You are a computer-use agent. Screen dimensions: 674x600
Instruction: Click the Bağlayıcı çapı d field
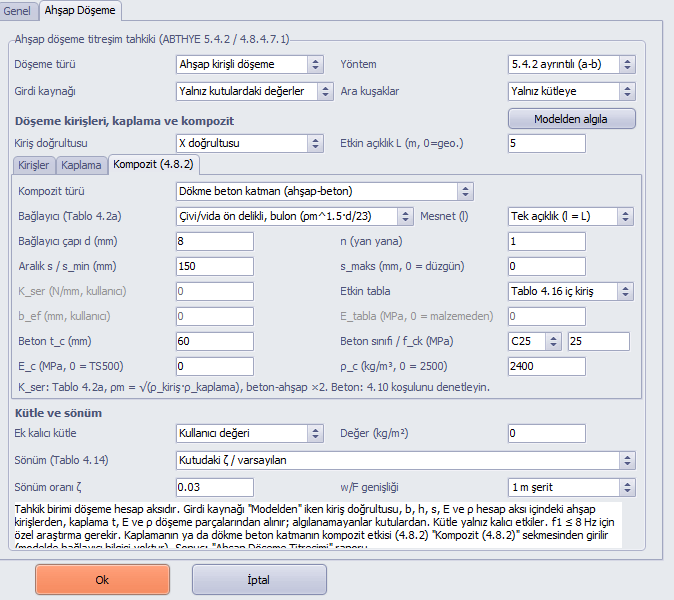(x=214, y=242)
